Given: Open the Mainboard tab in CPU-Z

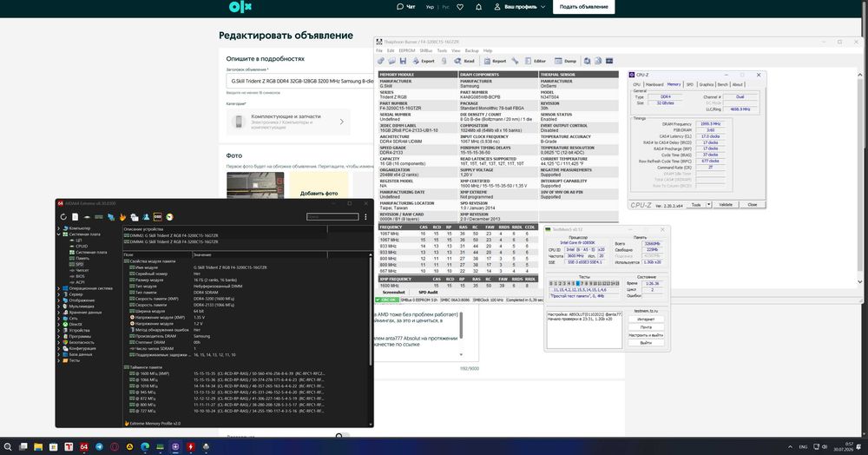Looking at the screenshot, I should 654,85.
